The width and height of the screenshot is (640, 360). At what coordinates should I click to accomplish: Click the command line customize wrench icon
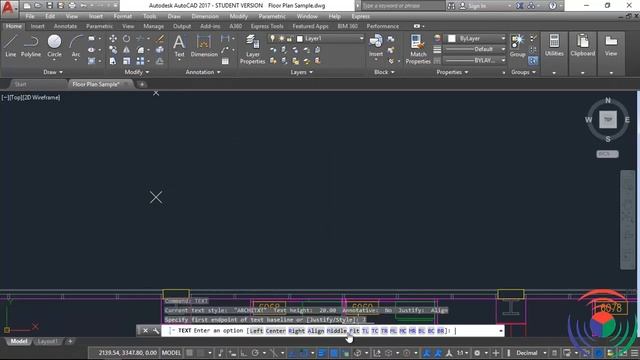point(156,331)
